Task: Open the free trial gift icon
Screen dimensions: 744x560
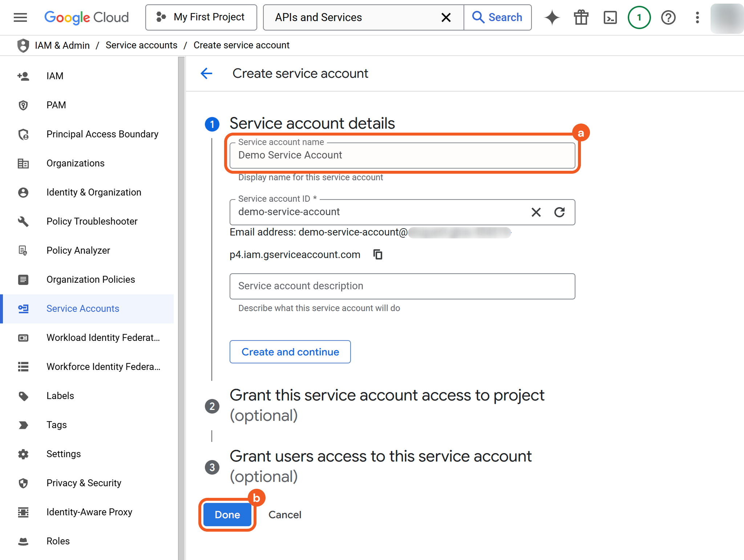Action: click(x=581, y=17)
